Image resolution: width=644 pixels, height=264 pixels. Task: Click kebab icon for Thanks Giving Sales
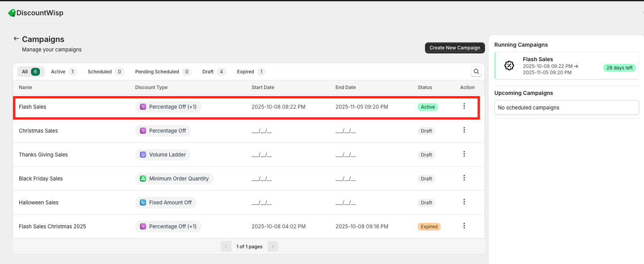(464, 154)
